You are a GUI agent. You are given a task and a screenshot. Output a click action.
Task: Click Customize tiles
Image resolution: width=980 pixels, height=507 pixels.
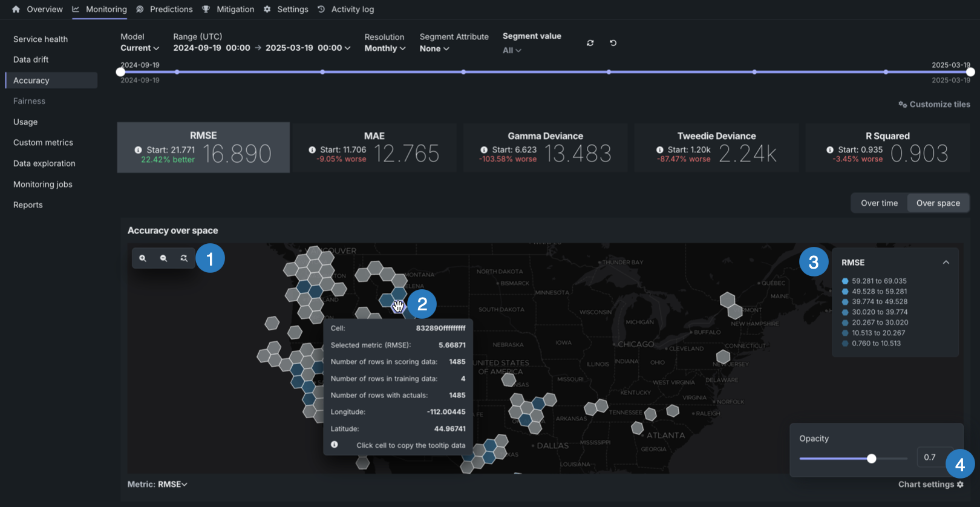(934, 105)
